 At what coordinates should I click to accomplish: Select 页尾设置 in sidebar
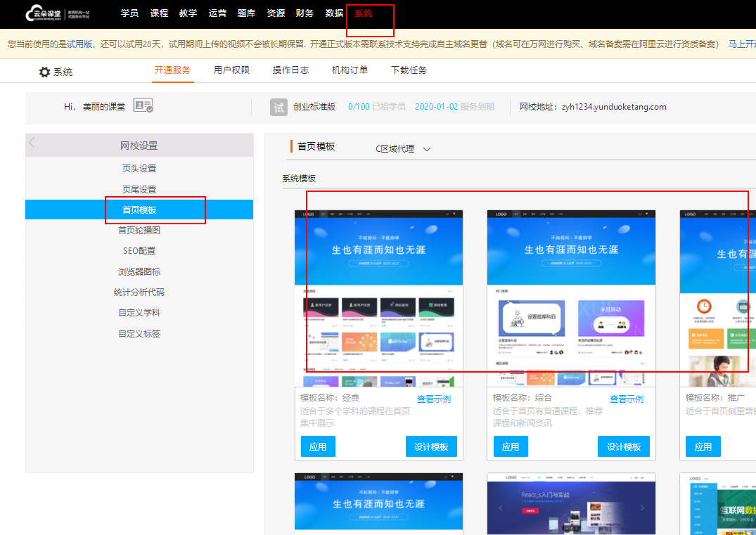(139, 189)
